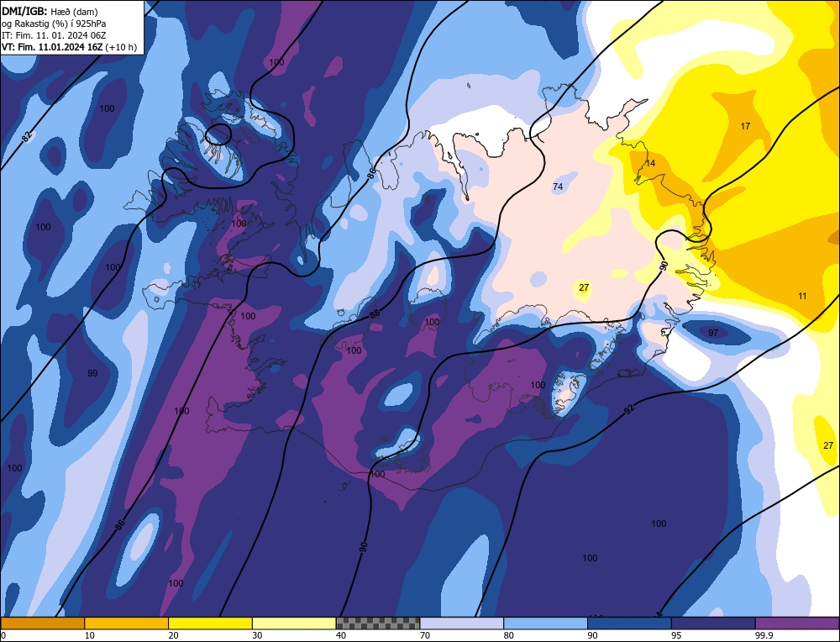Select the legend tick label 30
840x642 pixels.
[x=257, y=635]
